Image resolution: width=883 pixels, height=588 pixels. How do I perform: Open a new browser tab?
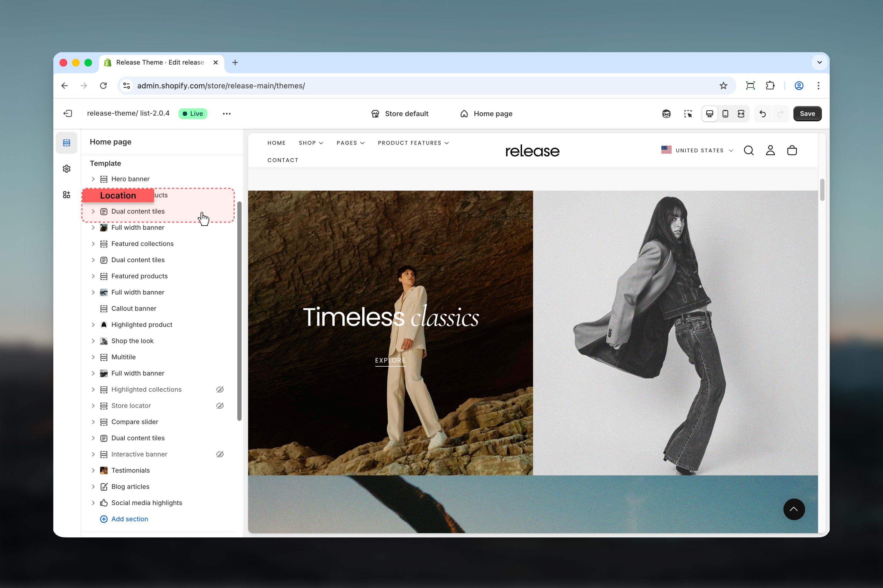point(235,63)
